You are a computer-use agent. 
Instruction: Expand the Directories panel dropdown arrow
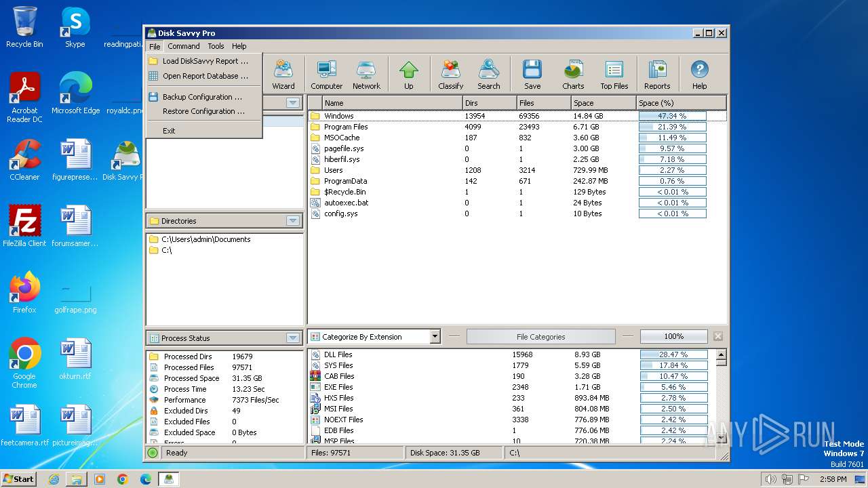[293, 221]
